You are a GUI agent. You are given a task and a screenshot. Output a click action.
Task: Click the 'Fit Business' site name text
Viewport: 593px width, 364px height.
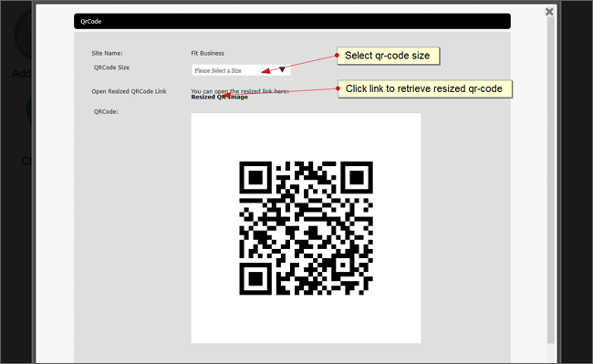[x=207, y=53]
